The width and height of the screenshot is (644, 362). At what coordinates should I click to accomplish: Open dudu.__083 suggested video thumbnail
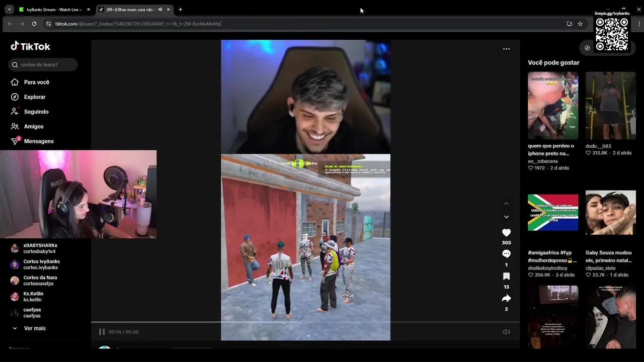pyautogui.click(x=611, y=106)
